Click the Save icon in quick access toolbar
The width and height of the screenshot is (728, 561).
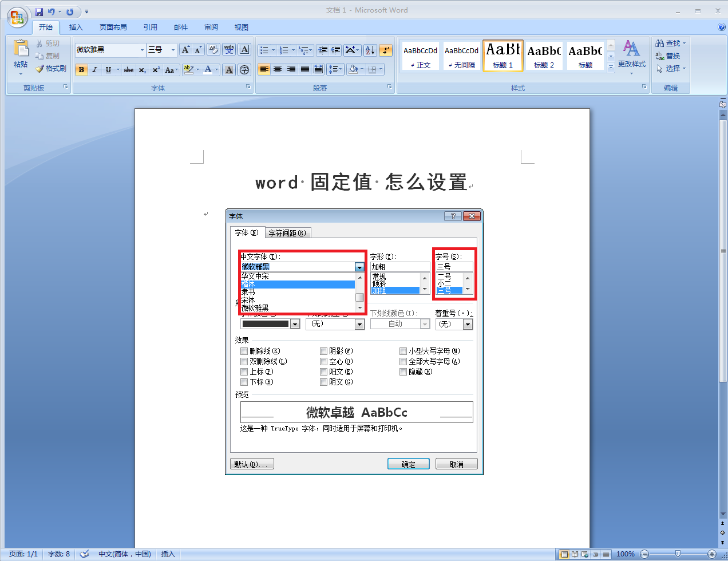point(39,11)
